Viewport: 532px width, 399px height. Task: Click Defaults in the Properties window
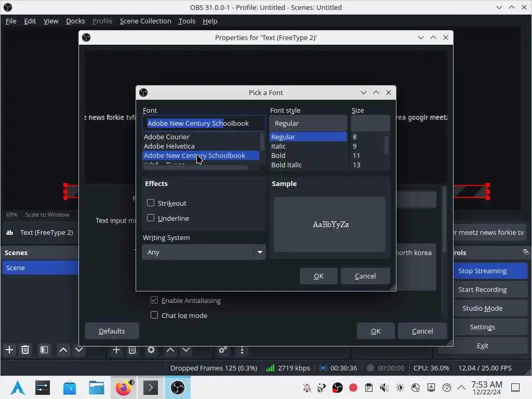[112, 331]
